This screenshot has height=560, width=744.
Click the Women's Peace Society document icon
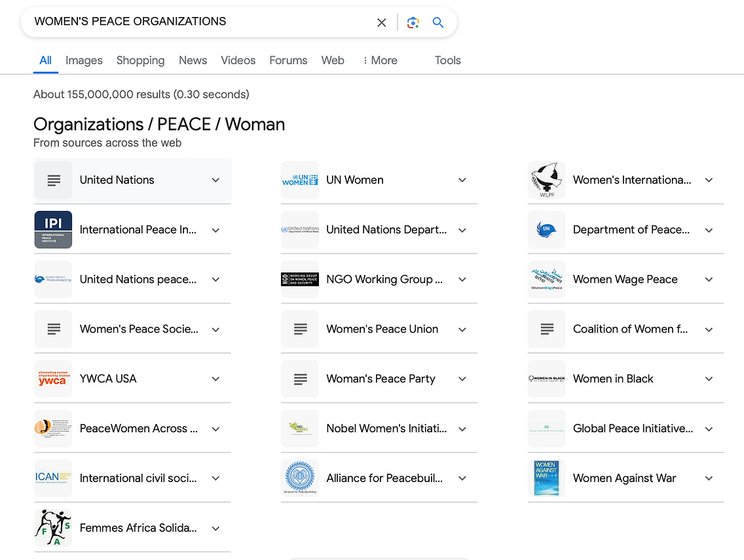[x=53, y=329]
